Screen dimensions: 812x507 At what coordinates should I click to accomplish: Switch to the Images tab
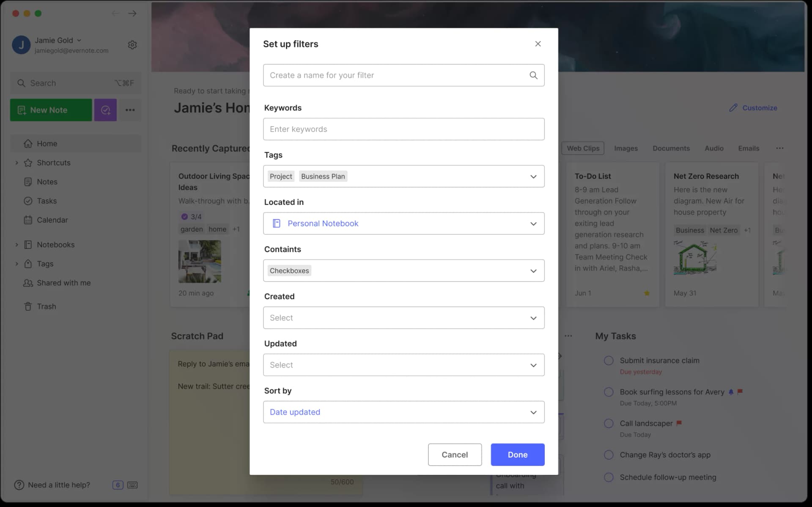click(626, 148)
